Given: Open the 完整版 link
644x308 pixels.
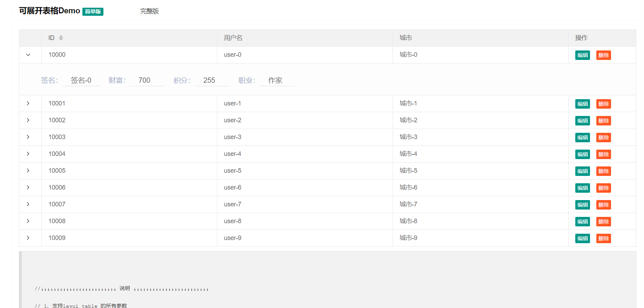Looking at the screenshot, I should click(149, 11).
